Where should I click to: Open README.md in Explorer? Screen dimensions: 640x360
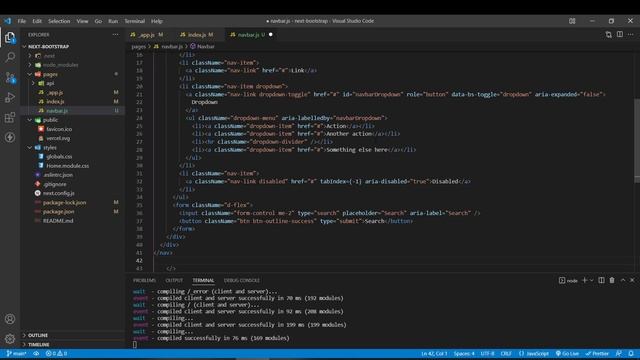(x=58, y=220)
